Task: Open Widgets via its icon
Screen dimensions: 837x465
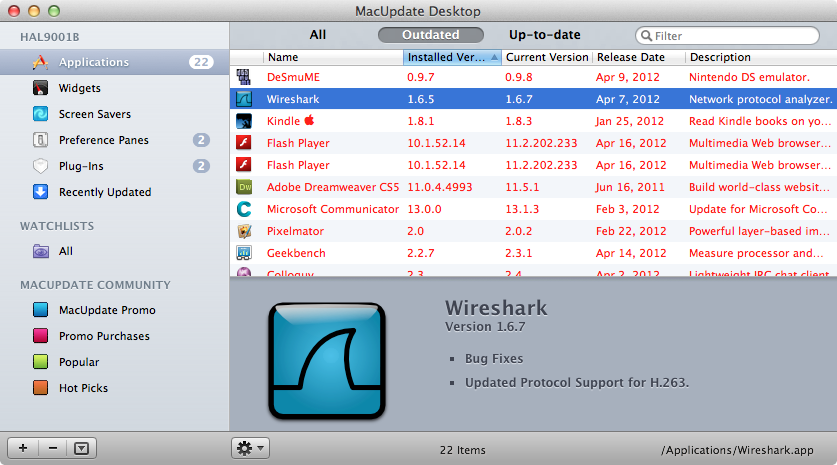Action: tap(40, 88)
